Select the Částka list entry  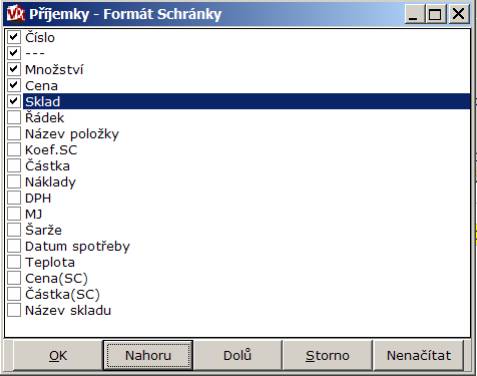click(47, 166)
